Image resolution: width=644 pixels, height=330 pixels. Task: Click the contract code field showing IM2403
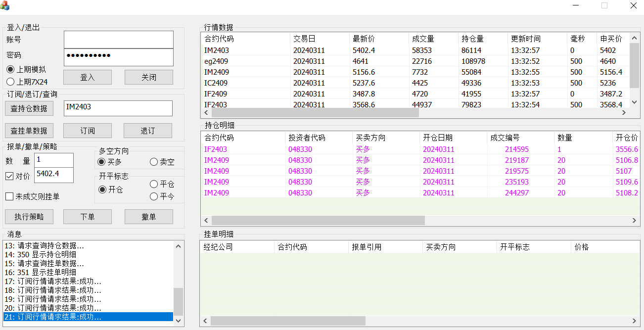click(x=118, y=108)
